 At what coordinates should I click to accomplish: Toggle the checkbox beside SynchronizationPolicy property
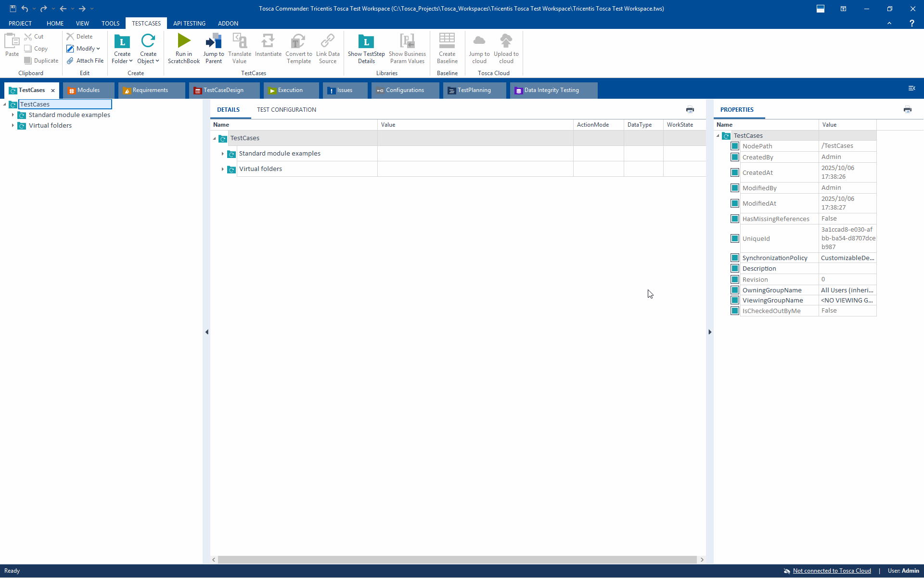click(734, 258)
